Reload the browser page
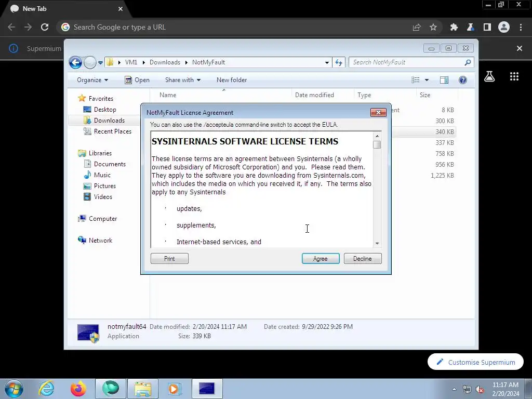 pos(45,27)
